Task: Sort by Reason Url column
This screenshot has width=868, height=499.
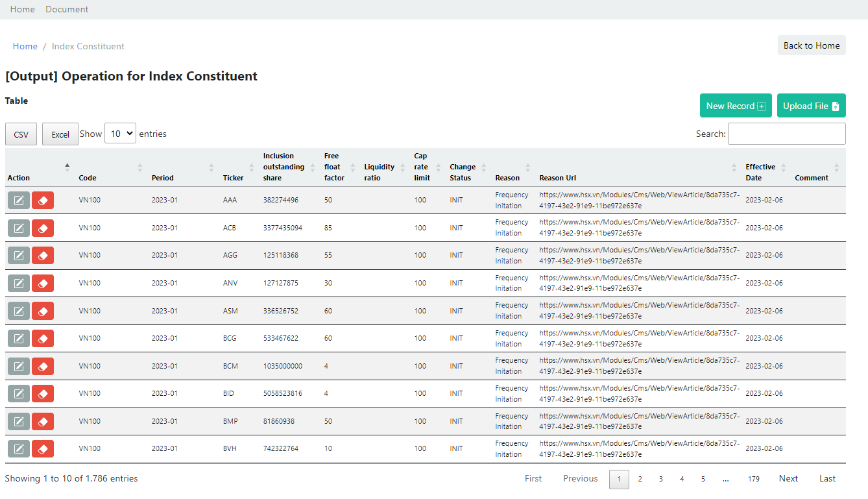Action: (640, 167)
